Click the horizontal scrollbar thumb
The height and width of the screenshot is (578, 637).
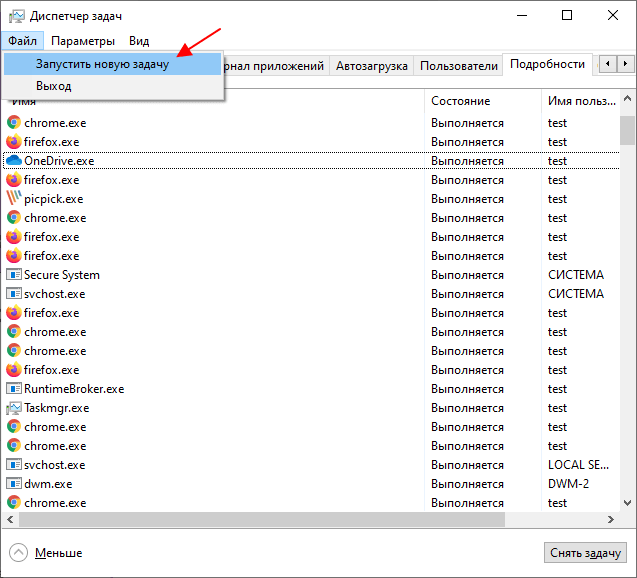tap(262, 520)
